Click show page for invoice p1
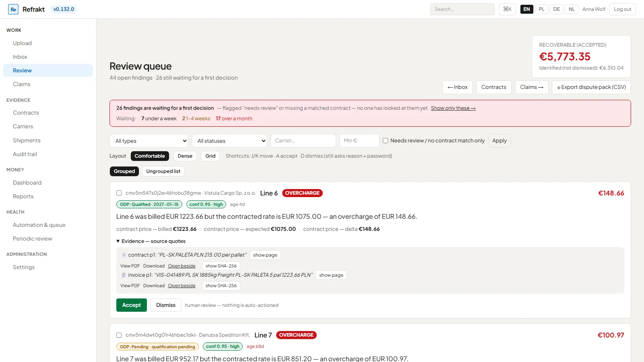Viewport: 644px width, 362px height. (331, 275)
